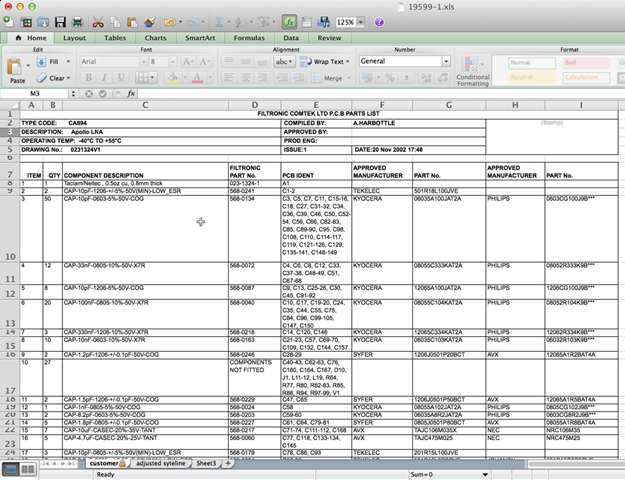Open the Charts ribbon tab
Image resolution: width=625 pixels, height=480 pixels.
[155, 38]
